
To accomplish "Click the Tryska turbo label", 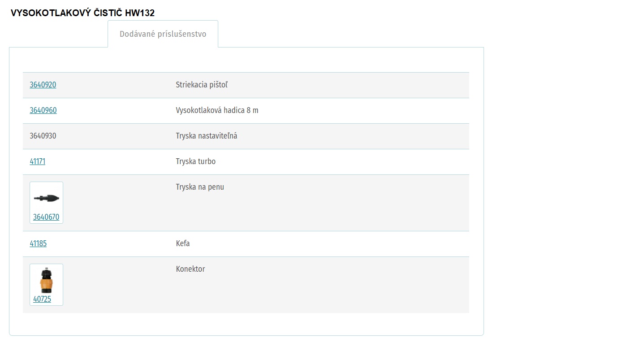I will (x=195, y=161).
